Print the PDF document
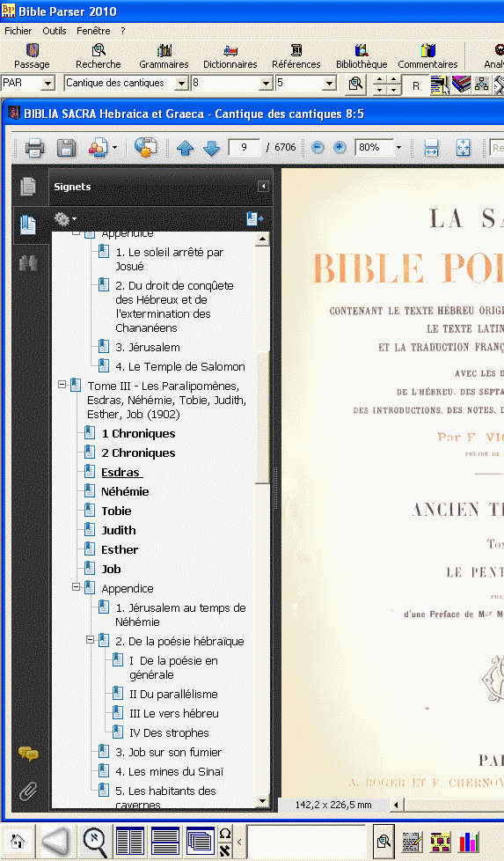The height and width of the screenshot is (861, 504). 34,147
